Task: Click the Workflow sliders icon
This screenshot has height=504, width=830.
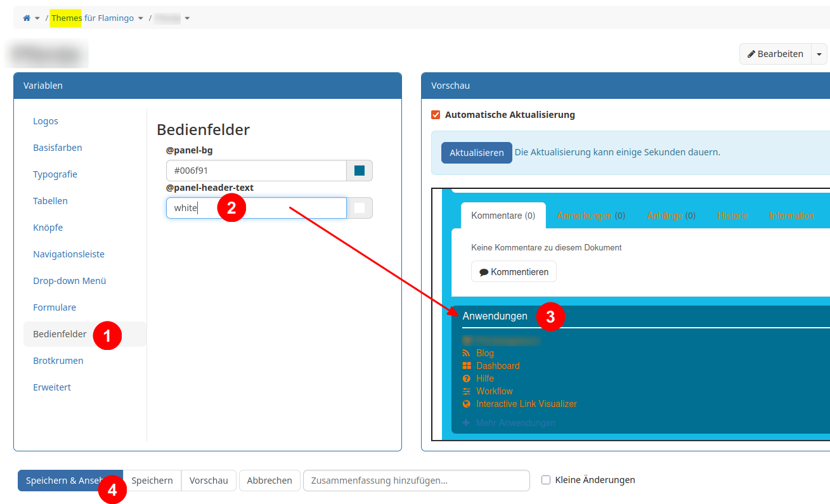Action: (467, 391)
